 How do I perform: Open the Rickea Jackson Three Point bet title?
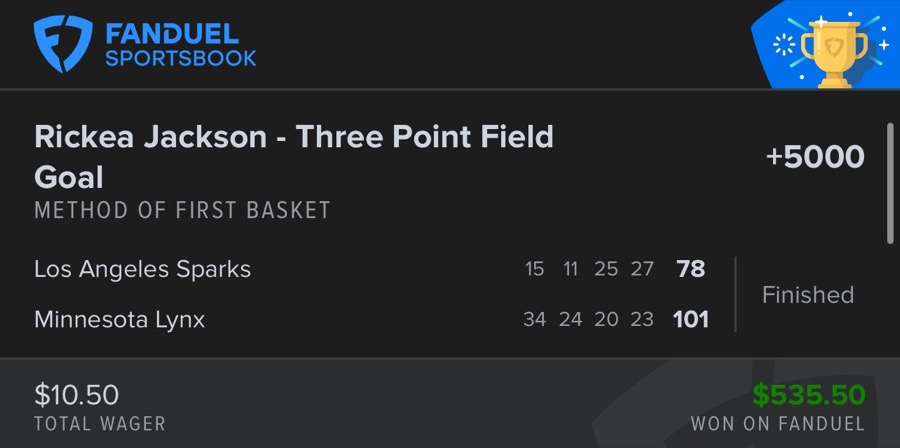tap(293, 157)
